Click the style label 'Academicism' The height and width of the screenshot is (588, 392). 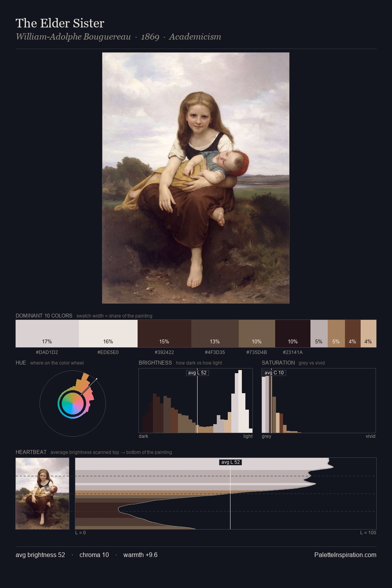click(x=195, y=37)
